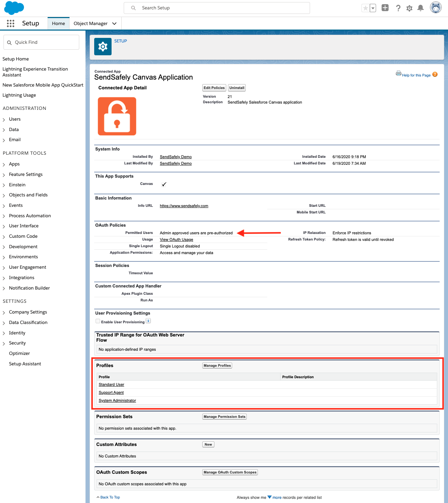The height and width of the screenshot is (503, 448).
Task: Click New under Custom Attributes
Action: tap(208, 444)
